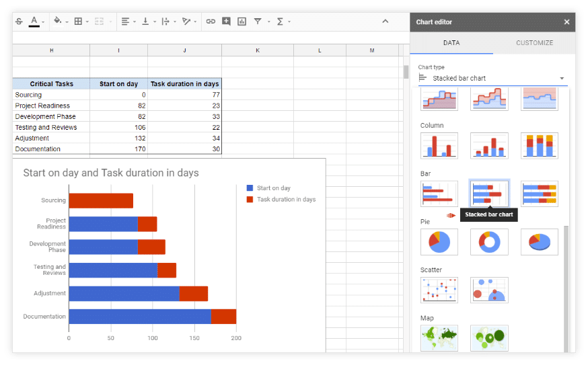Open the Chart type dropdown
Image resolution: width=588 pixels, height=365 pixels.
[x=492, y=78]
